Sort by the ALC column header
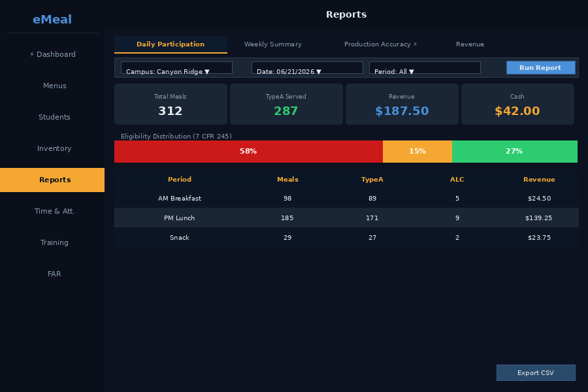This screenshot has width=588, height=392. pos(457,180)
